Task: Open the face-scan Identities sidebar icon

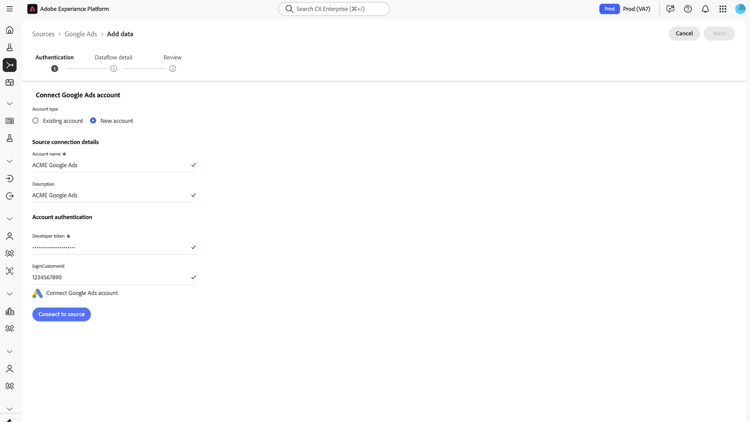Action: click(x=10, y=271)
